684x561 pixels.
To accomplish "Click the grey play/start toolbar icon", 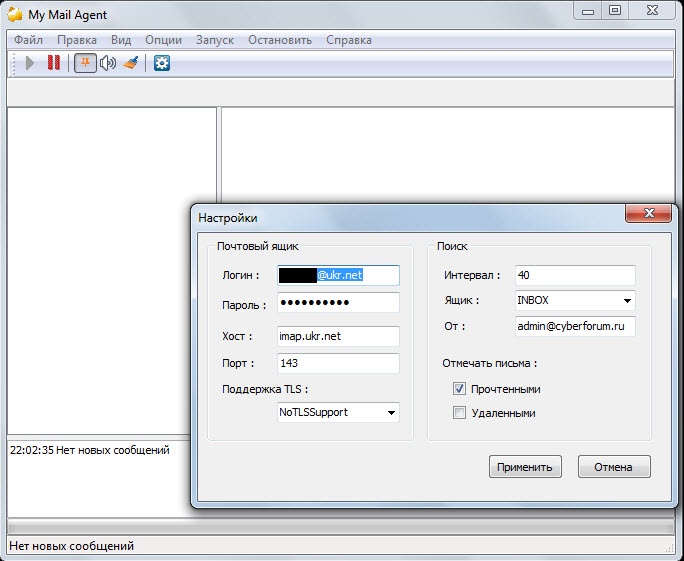I will coord(30,63).
